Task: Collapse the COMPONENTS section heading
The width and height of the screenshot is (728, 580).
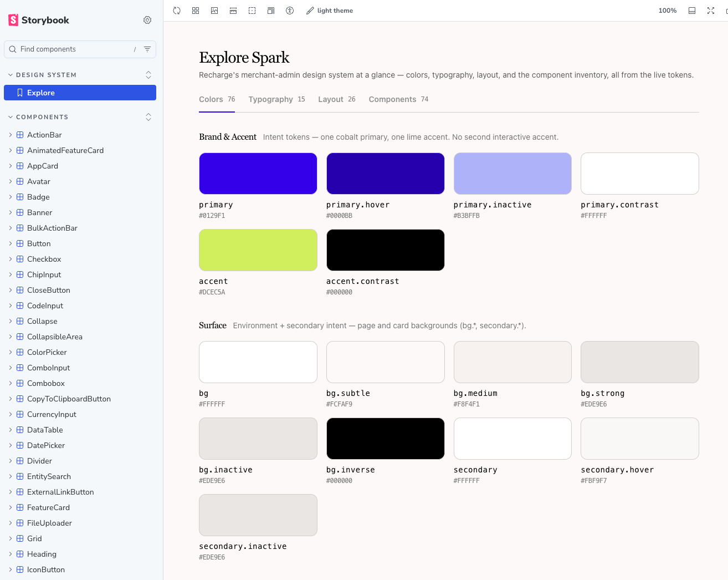Action: tap(38, 117)
